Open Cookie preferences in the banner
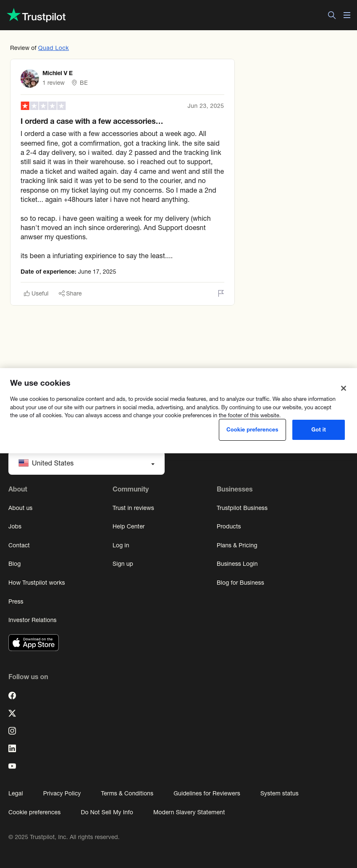This screenshot has width=357, height=868. (252, 430)
